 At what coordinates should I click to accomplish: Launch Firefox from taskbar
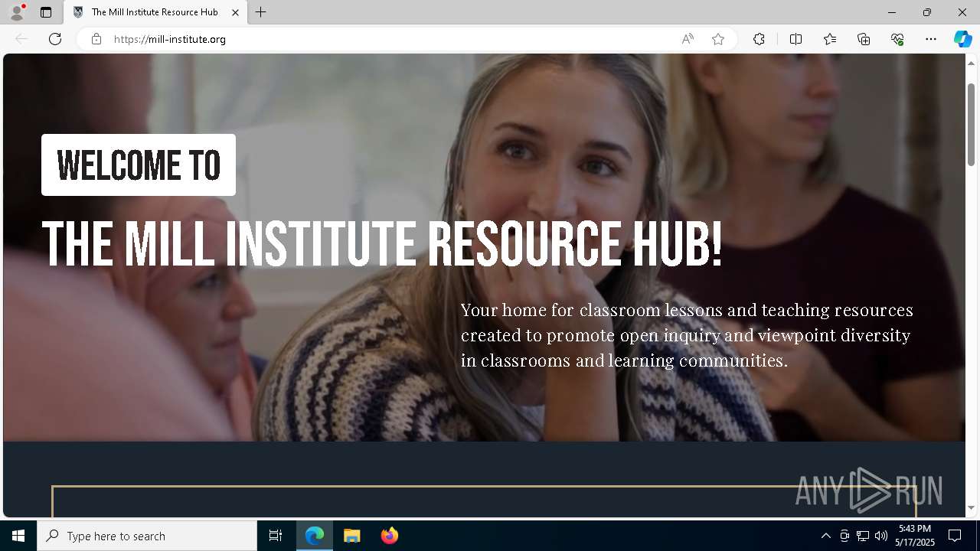click(x=390, y=536)
